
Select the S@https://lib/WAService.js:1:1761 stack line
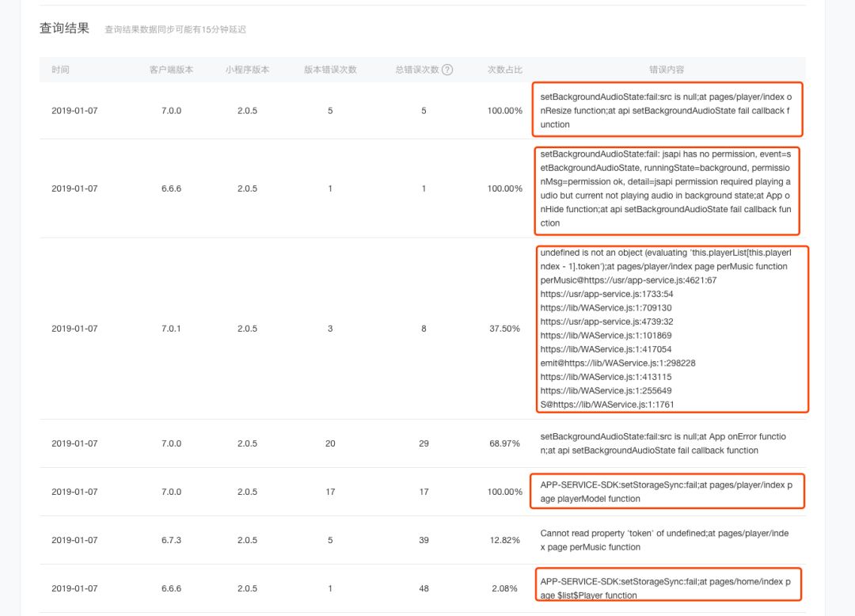(607, 405)
